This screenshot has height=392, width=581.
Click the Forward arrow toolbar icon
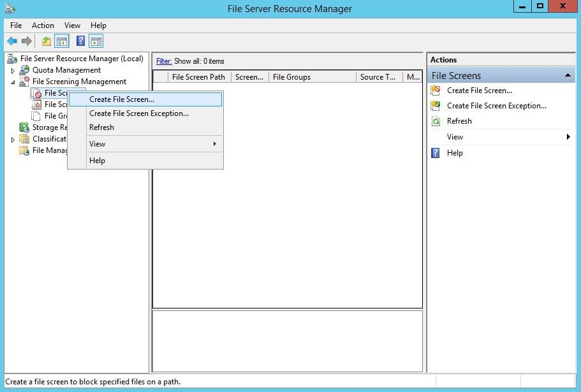point(27,41)
